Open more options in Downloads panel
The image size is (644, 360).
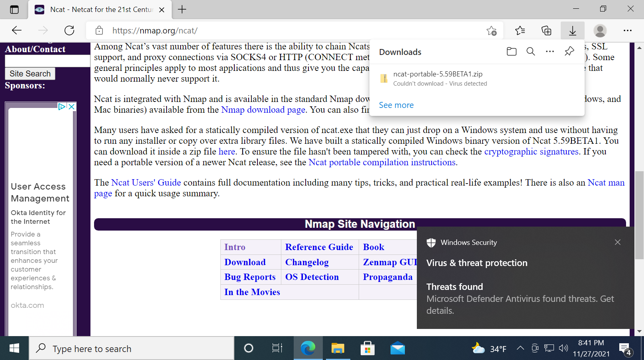pos(550,51)
